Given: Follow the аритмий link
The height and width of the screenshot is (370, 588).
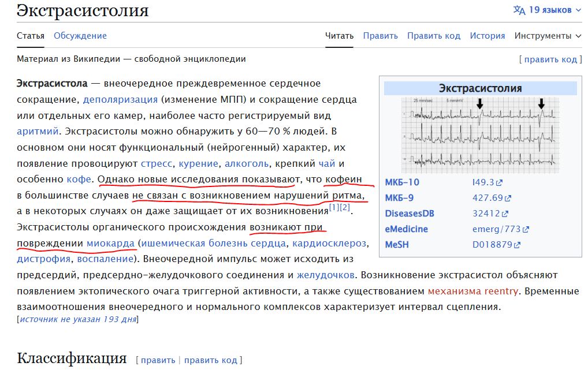Looking at the screenshot, I should pos(38,131).
